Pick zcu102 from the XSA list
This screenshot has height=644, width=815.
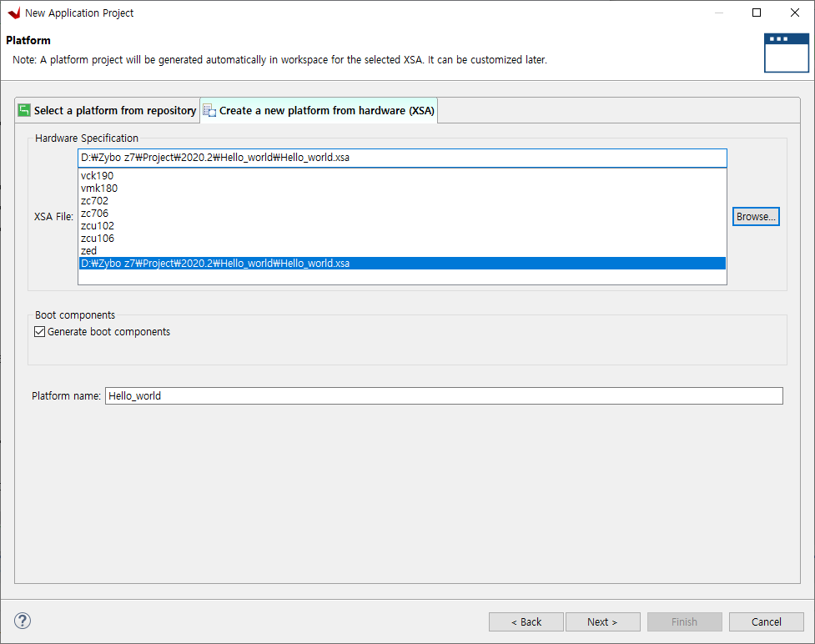coord(402,225)
